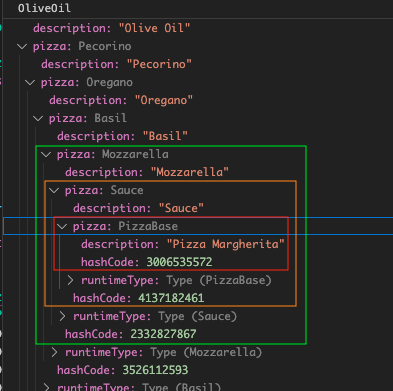Click hashCode 3526112593 value
The width and height of the screenshot is (393, 391).
tap(155, 370)
